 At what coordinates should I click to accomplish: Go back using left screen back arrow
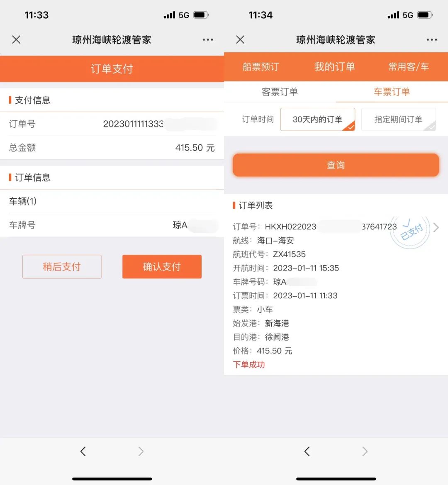tap(83, 451)
